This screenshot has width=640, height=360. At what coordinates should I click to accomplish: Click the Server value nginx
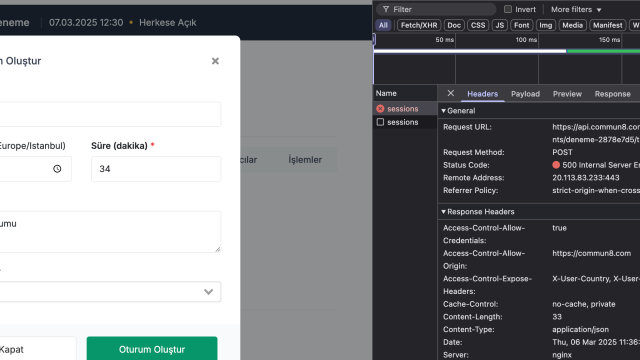click(x=562, y=355)
